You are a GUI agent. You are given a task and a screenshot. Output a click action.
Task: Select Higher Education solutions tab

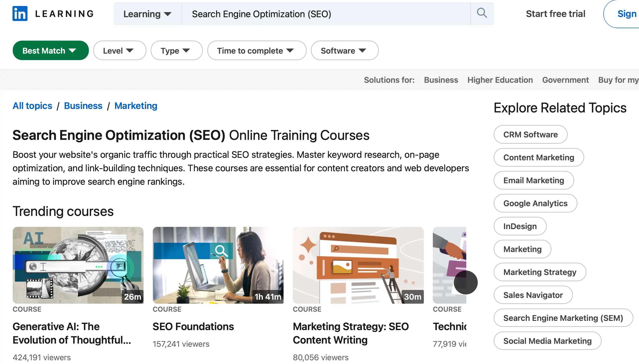click(x=500, y=80)
